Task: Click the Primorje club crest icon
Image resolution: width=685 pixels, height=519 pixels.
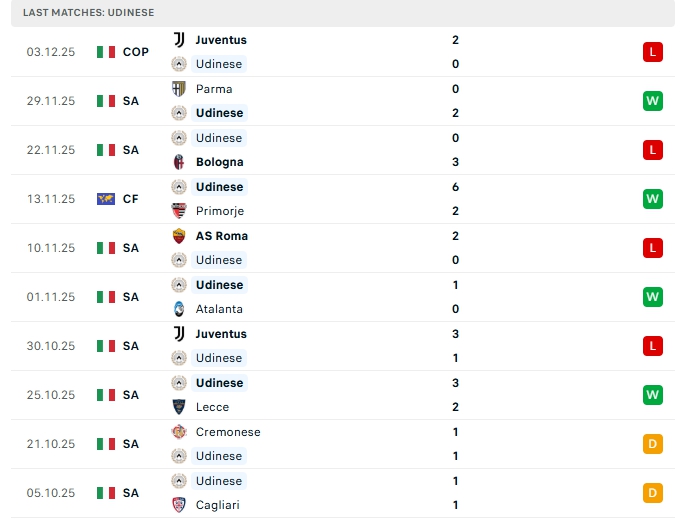Action: click(179, 211)
